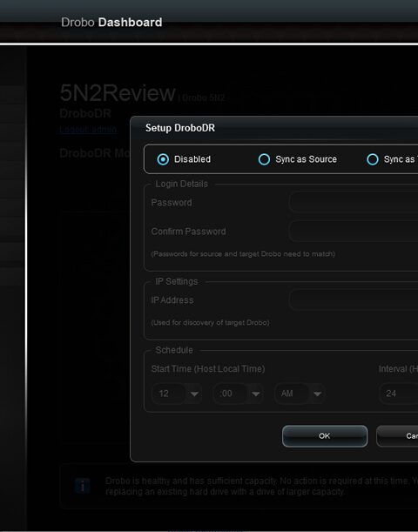Click into the IP Address field
The height and width of the screenshot is (532, 418).
tap(354, 300)
